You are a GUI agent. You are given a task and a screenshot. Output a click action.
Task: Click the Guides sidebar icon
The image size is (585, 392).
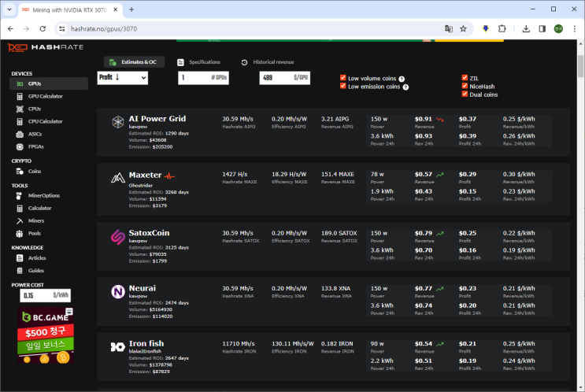pos(20,271)
